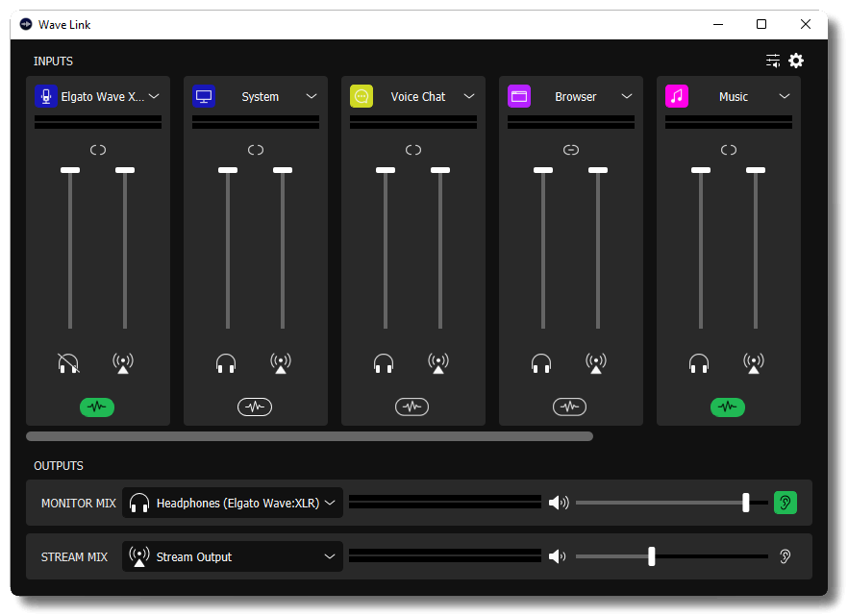This screenshot has height=616, width=848.
Task: Link System channel faders
Action: 256,150
